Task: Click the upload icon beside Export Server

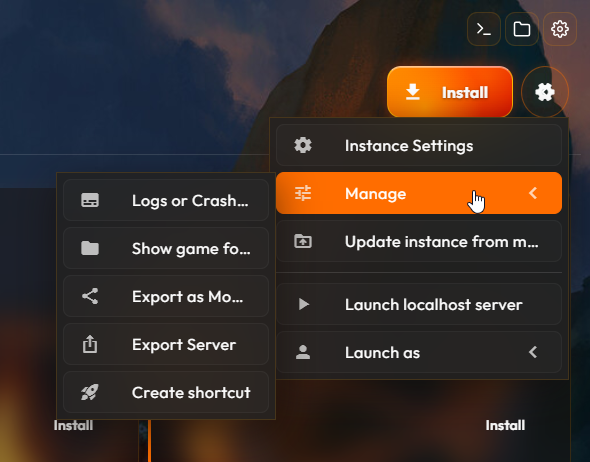Action: pyautogui.click(x=90, y=344)
